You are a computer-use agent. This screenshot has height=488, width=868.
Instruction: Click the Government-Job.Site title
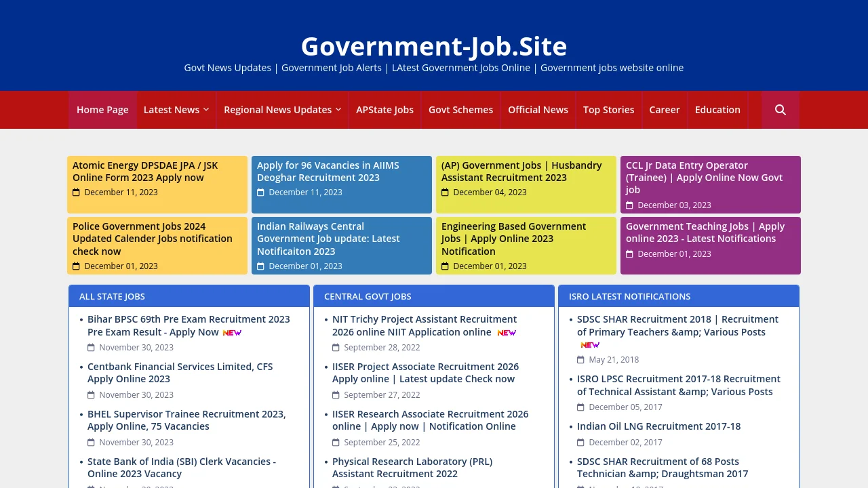434,46
